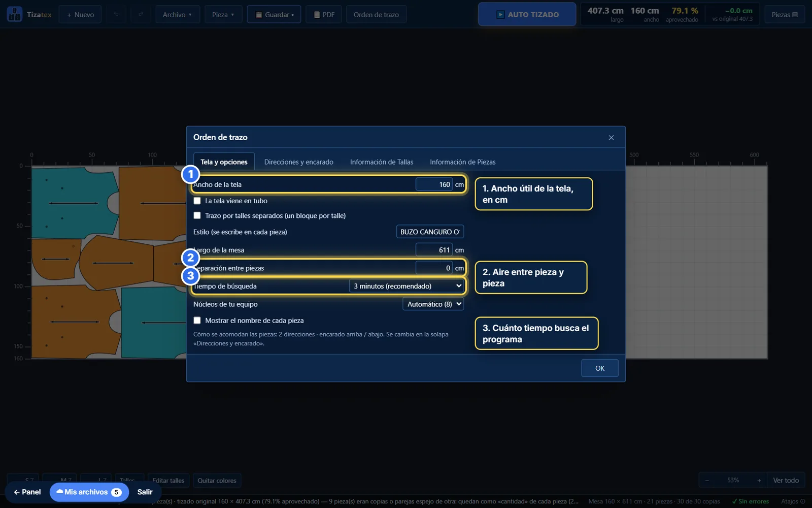
Task: Confirm the dialog with OK
Action: [x=600, y=368]
